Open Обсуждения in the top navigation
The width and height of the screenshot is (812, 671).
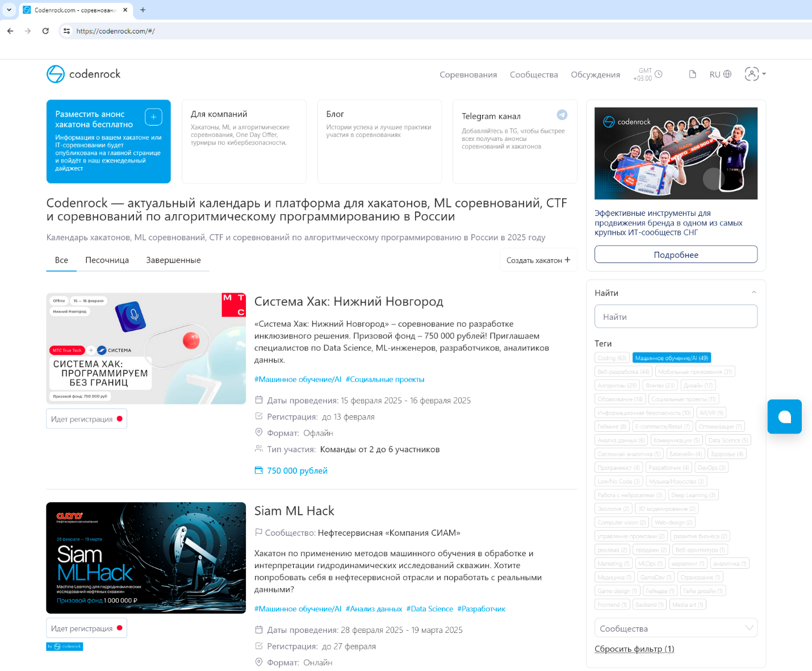(595, 75)
